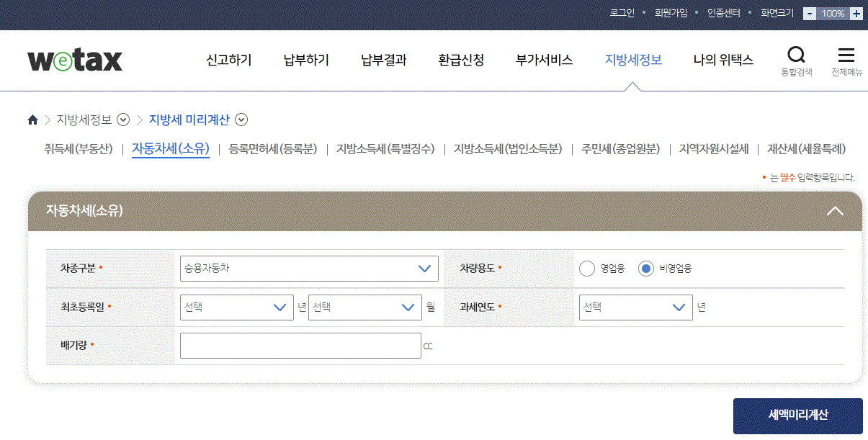Click the 배기량 field label
The image size is (868, 440).
[x=73, y=346]
